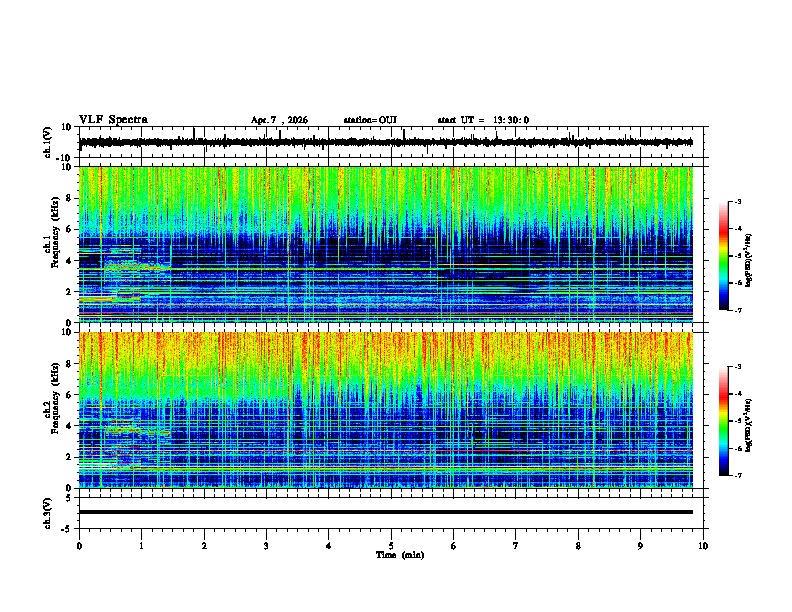
Task: Click the time axis end label "10"
Action: (x=703, y=546)
